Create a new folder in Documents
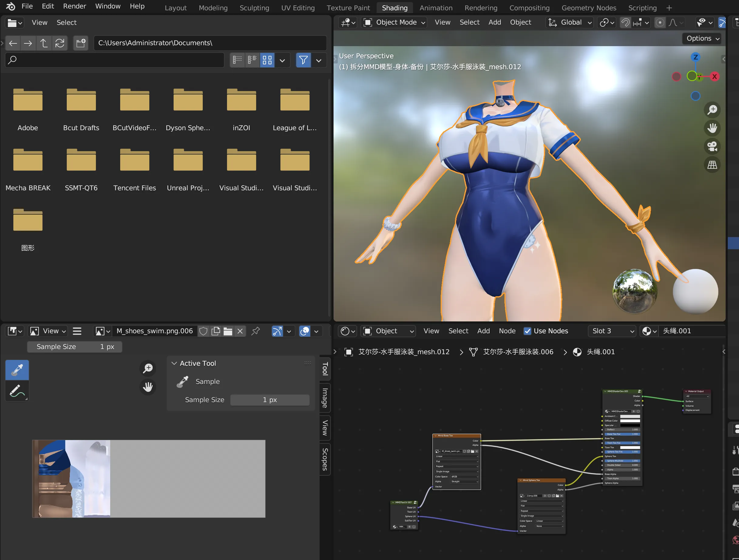The image size is (739, 560). click(x=80, y=43)
